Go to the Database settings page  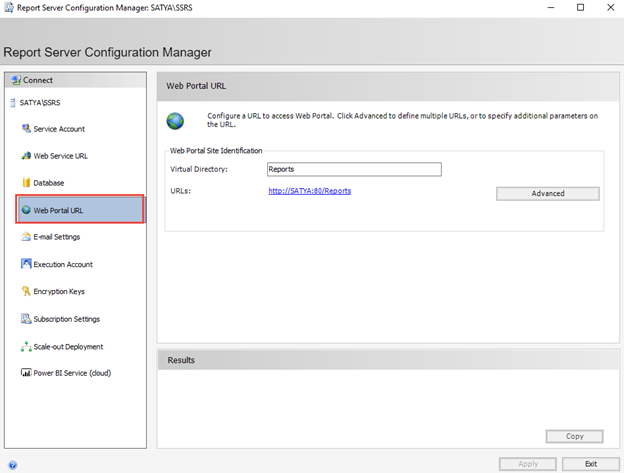pyautogui.click(x=49, y=183)
